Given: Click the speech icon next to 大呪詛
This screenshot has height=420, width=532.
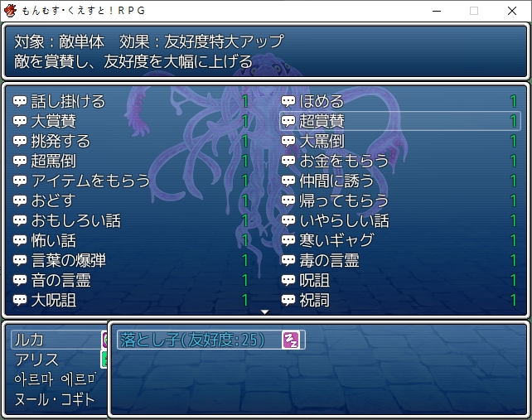Looking at the screenshot, I should (x=20, y=300).
